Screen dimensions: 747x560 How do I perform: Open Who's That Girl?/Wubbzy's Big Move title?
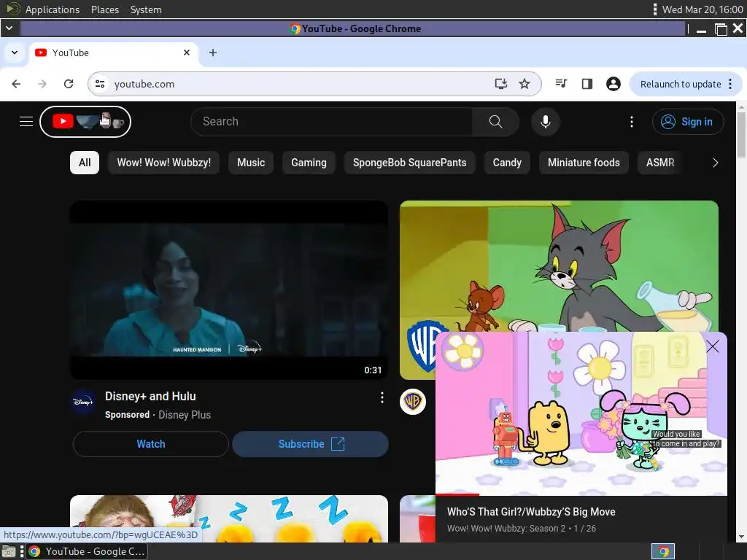[x=531, y=512]
